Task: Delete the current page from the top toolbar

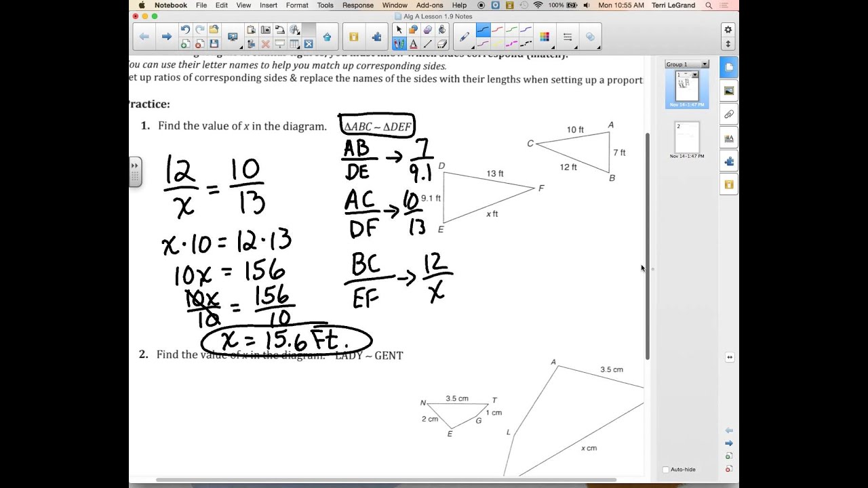Action: point(199,44)
